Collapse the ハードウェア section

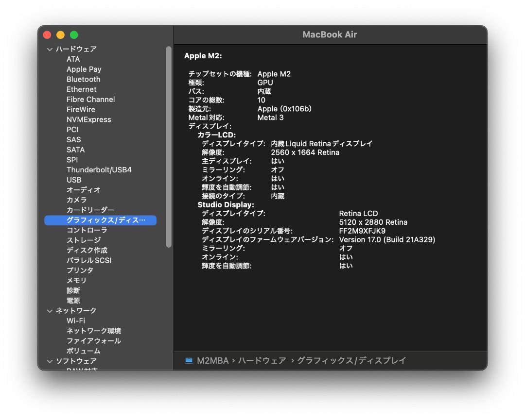click(50, 49)
